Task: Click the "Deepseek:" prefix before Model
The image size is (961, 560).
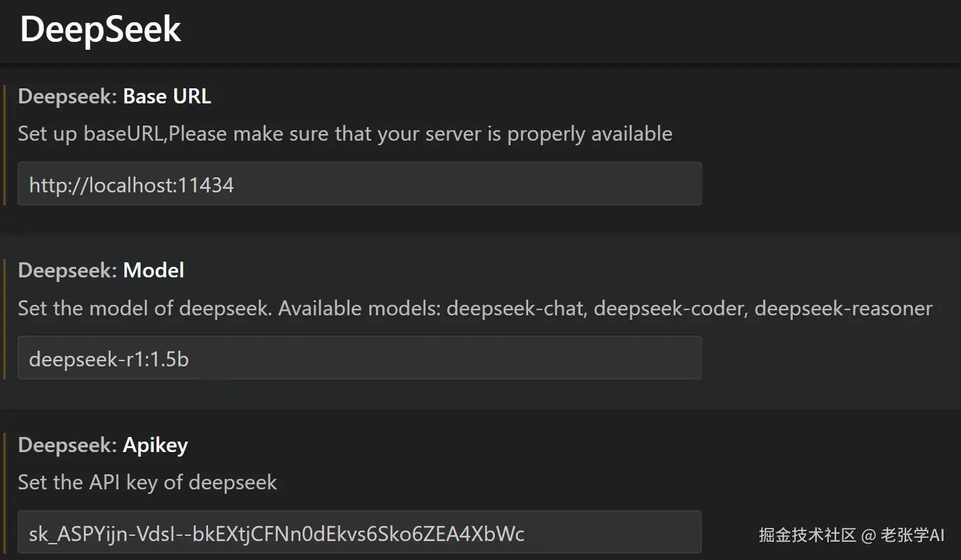Action: pos(67,270)
